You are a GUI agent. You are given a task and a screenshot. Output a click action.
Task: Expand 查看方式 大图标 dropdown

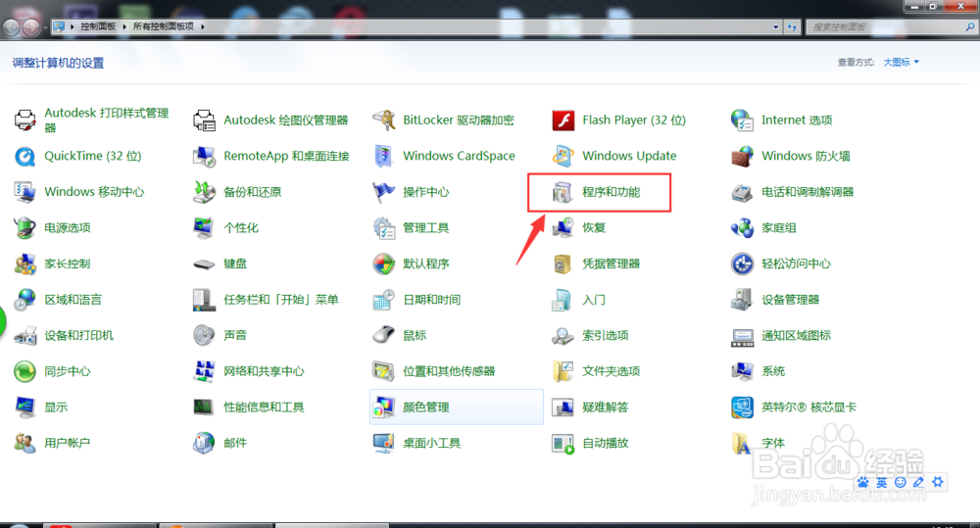901,62
